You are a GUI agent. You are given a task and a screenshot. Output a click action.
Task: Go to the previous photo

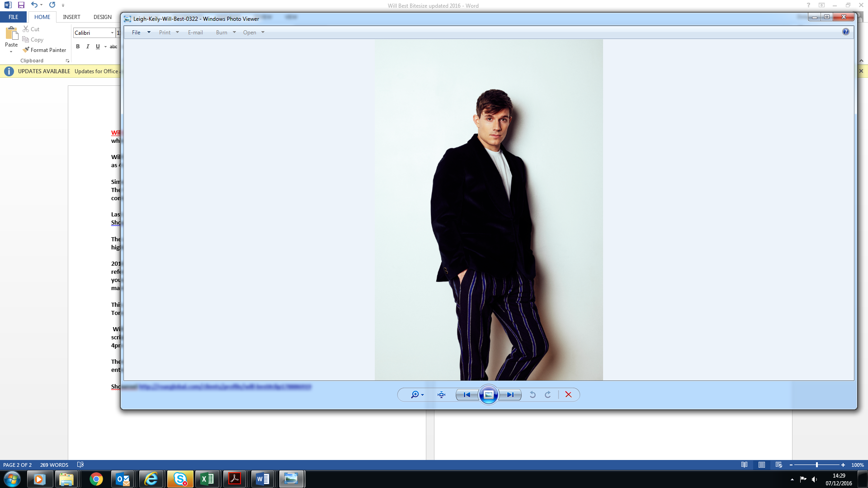coord(467,395)
